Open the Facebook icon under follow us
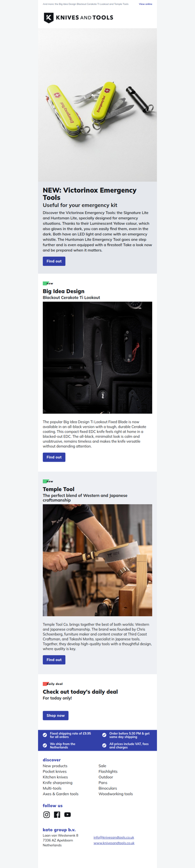 pos(57,814)
